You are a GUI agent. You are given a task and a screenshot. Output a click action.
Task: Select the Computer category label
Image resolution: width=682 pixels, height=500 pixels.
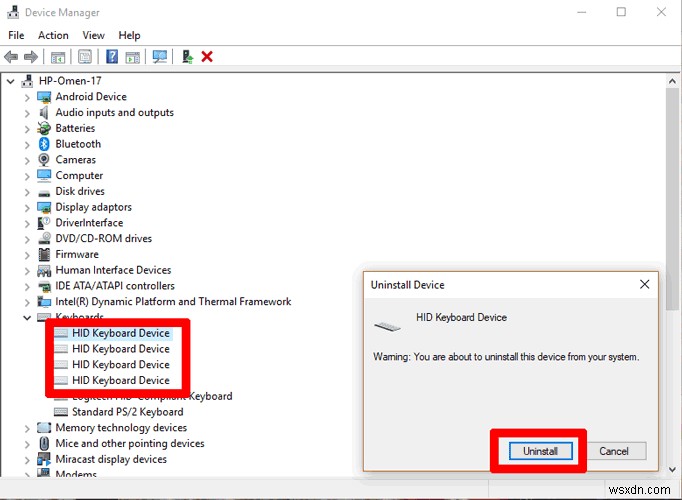coord(79,176)
